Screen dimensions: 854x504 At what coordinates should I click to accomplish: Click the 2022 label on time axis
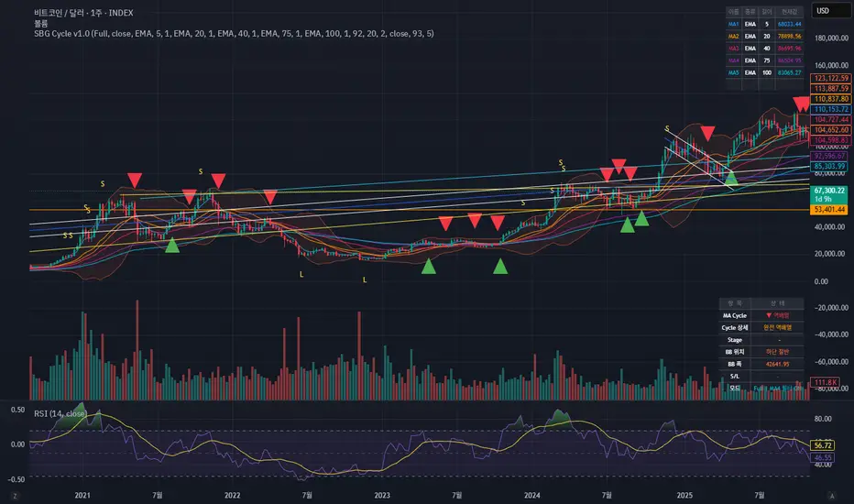click(x=232, y=495)
